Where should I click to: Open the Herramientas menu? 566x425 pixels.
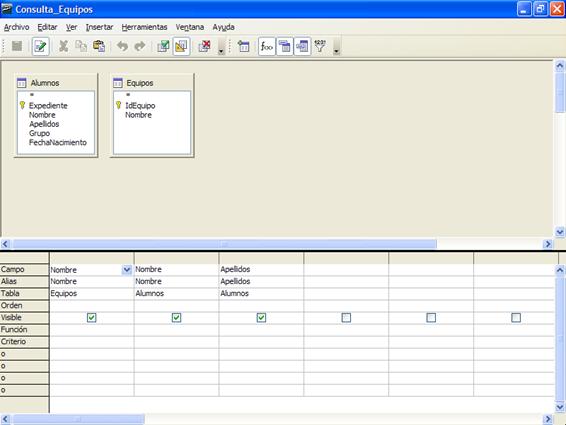click(144, 27)
